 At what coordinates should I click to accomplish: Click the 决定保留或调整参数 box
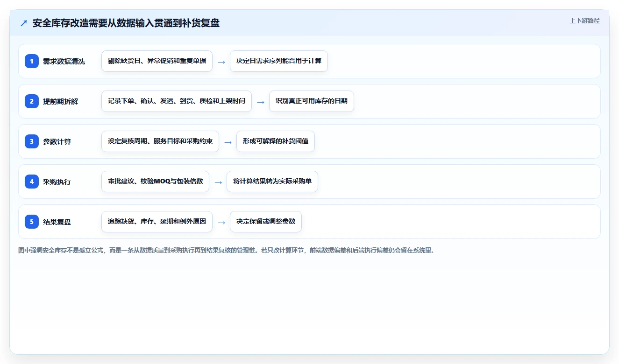point(266,222)
